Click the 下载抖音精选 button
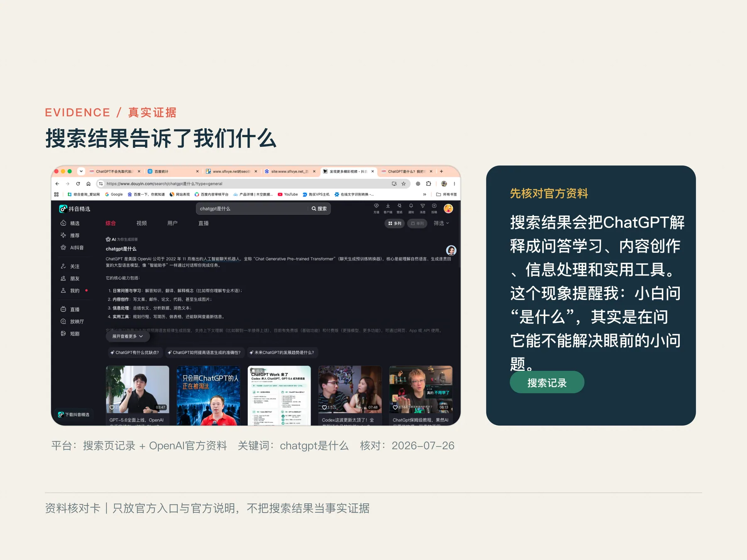 tap(74, 414)
